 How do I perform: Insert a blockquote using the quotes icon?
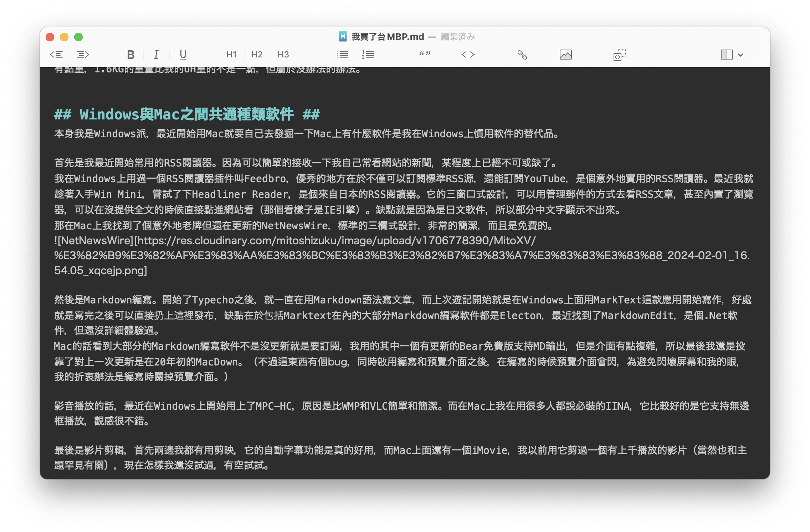[425, 54]
